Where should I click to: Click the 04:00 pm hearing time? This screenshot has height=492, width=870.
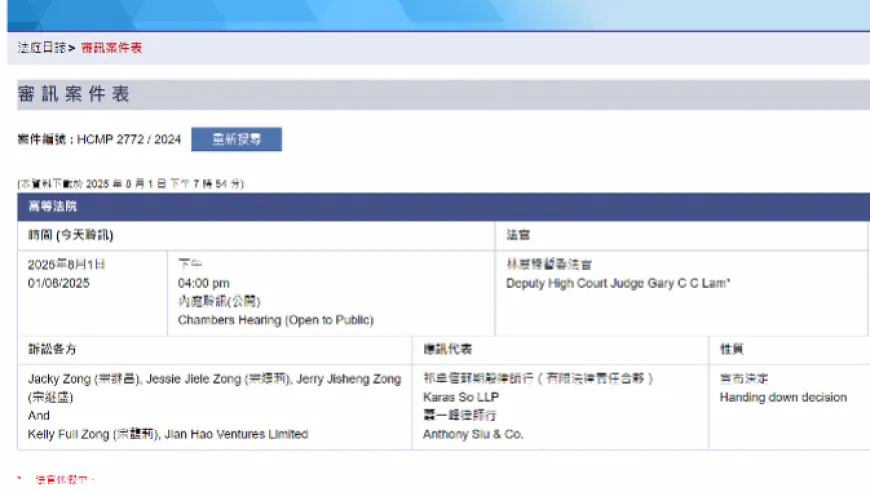tap(203, 283)
